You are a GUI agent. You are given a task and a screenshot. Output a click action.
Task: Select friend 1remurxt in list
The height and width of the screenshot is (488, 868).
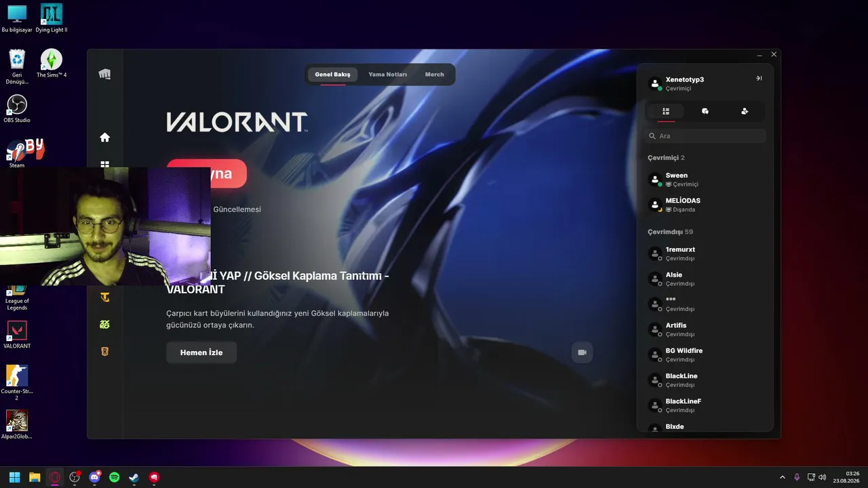705,253
